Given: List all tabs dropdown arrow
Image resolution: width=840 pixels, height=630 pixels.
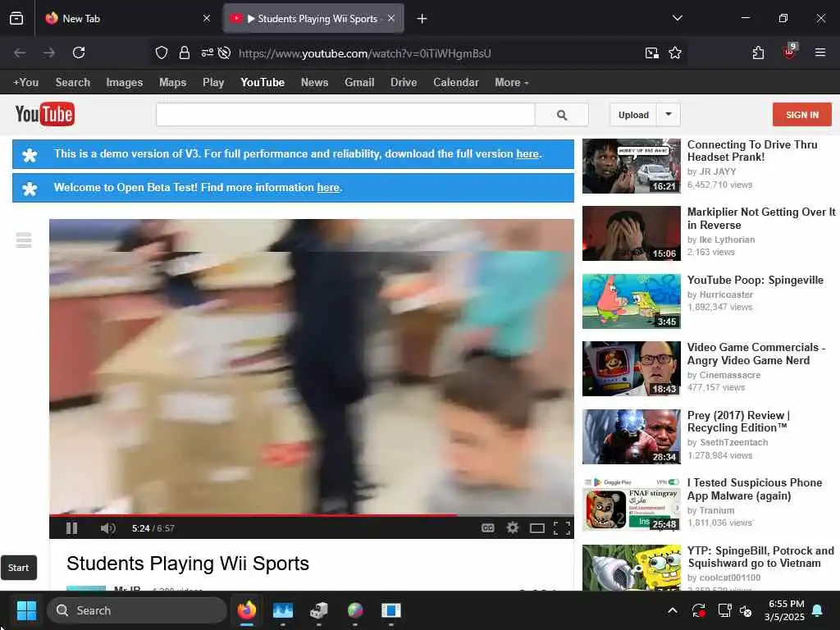Looking at the screenshot, I should click(x=678, y=18).
